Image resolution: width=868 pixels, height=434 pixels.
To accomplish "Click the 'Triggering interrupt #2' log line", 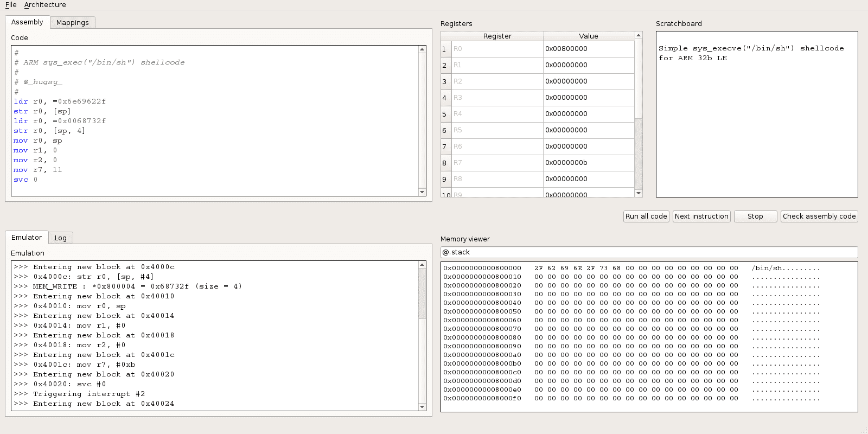I will tap(79, 394).
